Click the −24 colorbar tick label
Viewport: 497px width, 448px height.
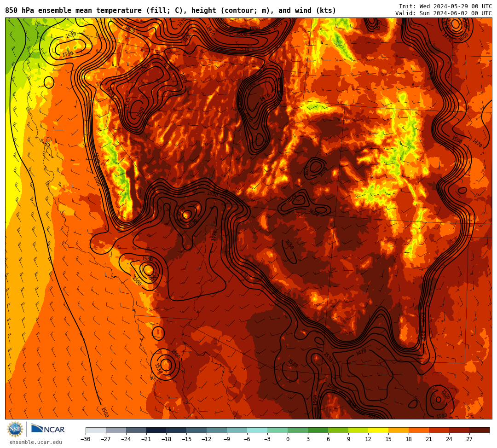click(x=126, y=439)
